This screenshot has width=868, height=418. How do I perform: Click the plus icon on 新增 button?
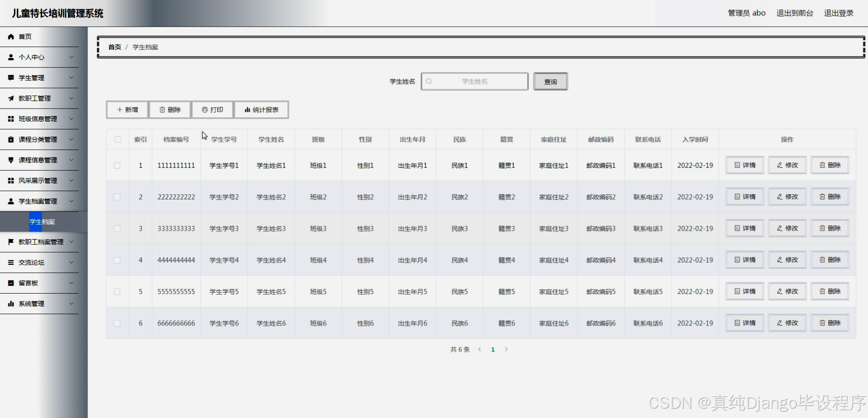(120, 110)
